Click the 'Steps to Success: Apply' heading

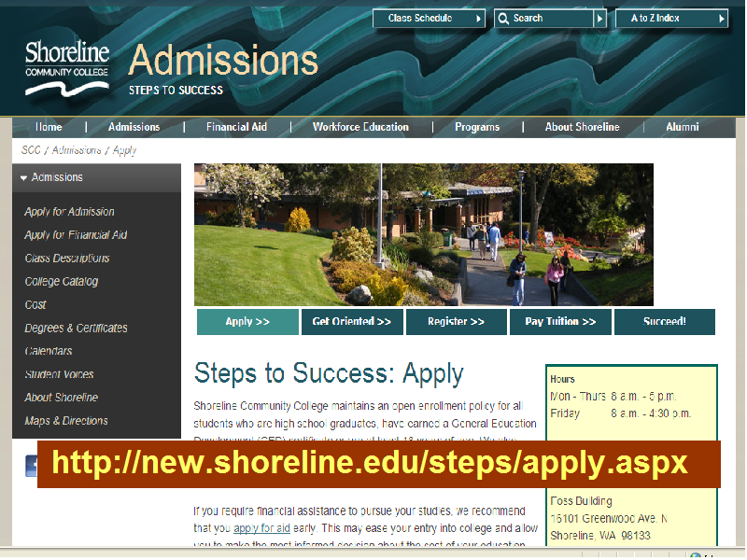[x=329, y=374]
